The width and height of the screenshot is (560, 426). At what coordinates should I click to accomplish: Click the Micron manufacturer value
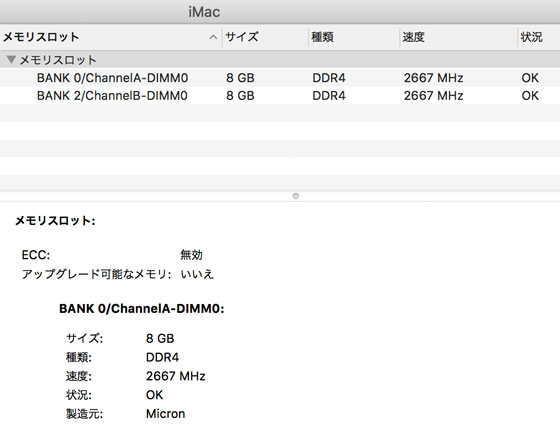click(165, 414)
